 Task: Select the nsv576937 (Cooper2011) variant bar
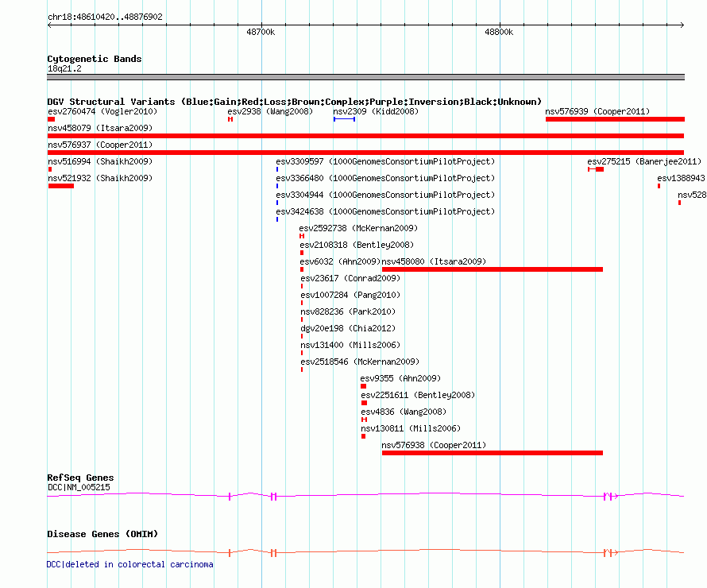point(365,153)
